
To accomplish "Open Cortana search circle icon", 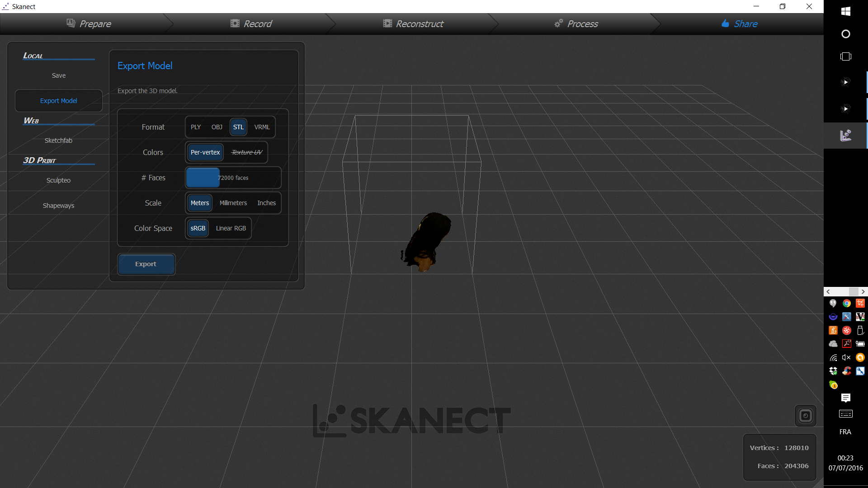I will [x=845, y=34].
